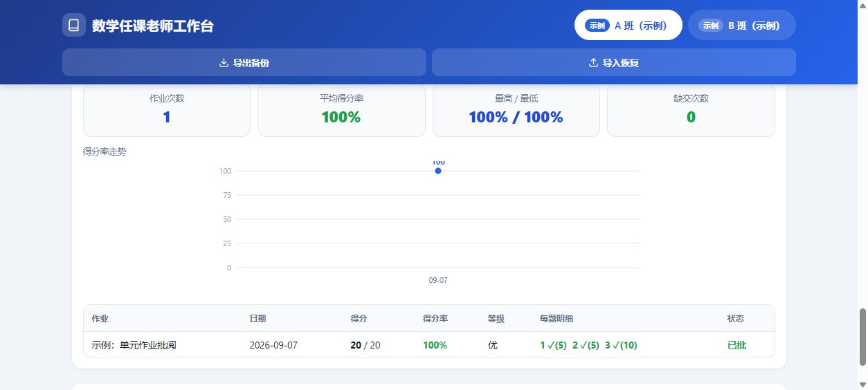Click the 已批 status cell

pos(736,345)
